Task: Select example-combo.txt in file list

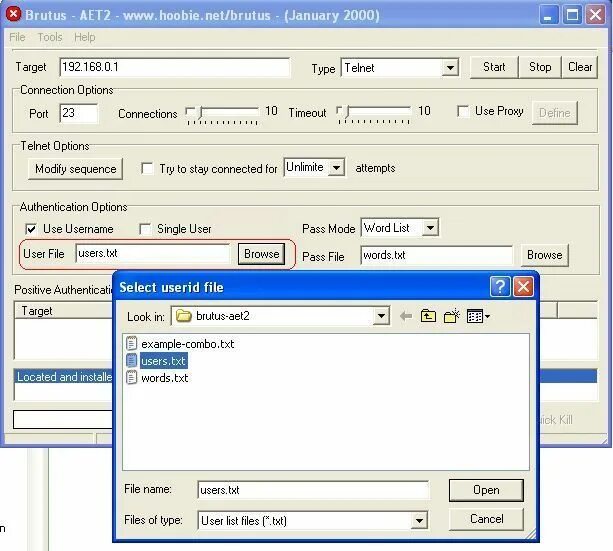Action: pyautogui.click(x=187, y=344)
